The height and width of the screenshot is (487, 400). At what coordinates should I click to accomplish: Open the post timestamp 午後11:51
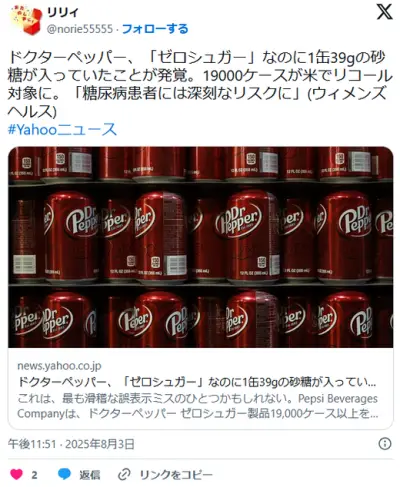tap(32, 444)
